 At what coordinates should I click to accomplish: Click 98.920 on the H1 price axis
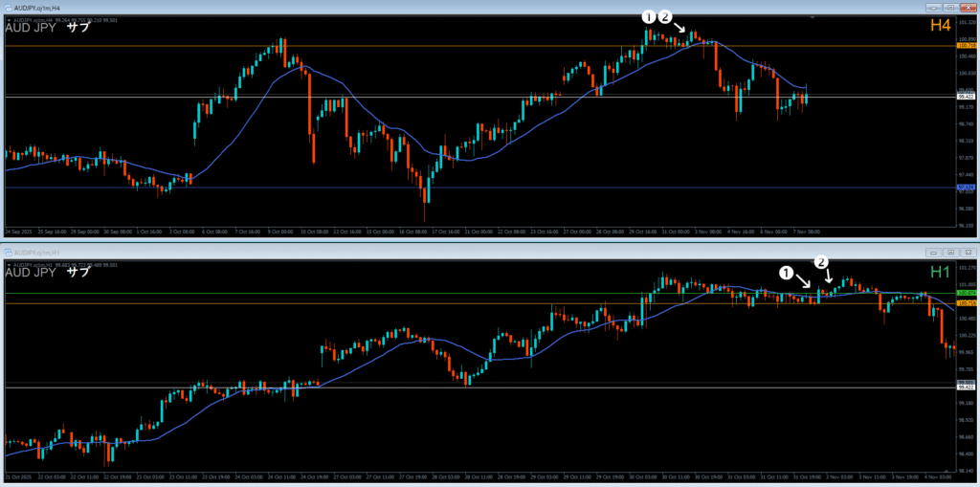click(967, 420)
